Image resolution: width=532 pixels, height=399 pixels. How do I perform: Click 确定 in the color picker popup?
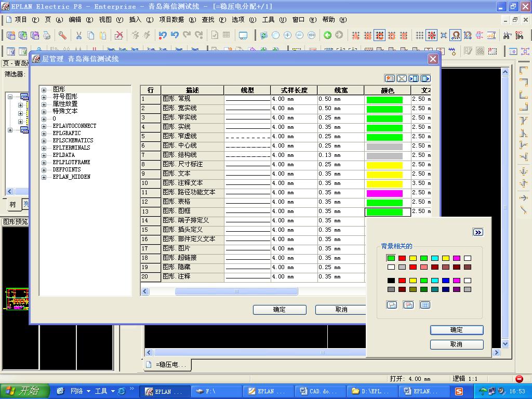point(457,330)
